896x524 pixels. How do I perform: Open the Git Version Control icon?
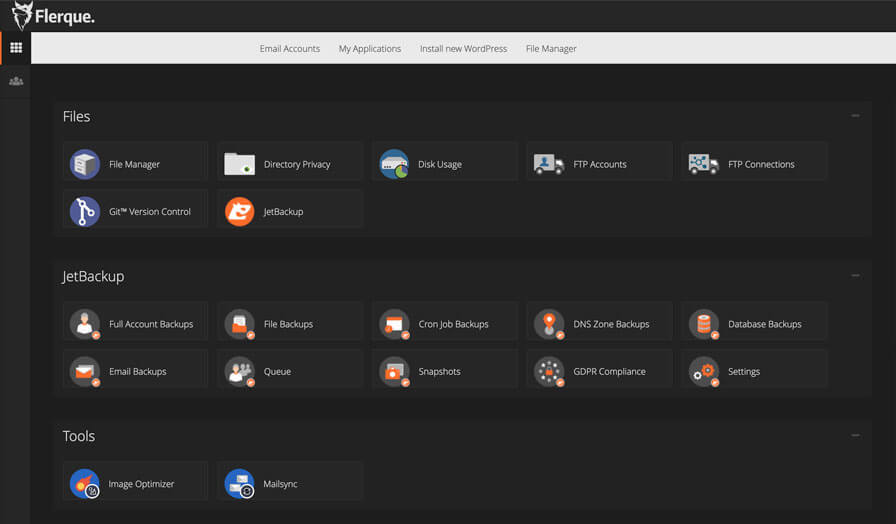pyautogui.click(x=85, y=211)
